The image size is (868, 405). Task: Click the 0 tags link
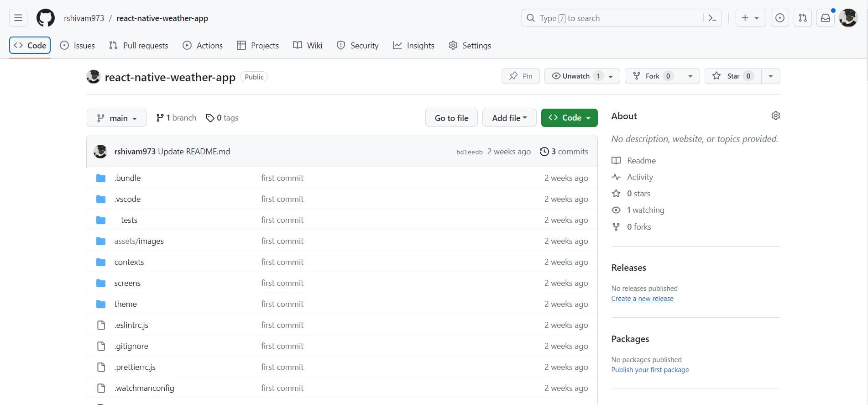click(222, 118)
